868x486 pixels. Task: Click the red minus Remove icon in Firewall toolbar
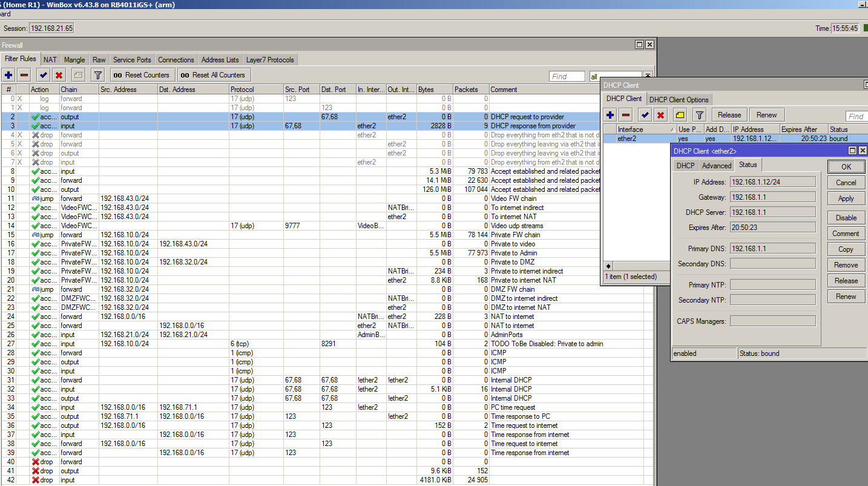(24, 75)
